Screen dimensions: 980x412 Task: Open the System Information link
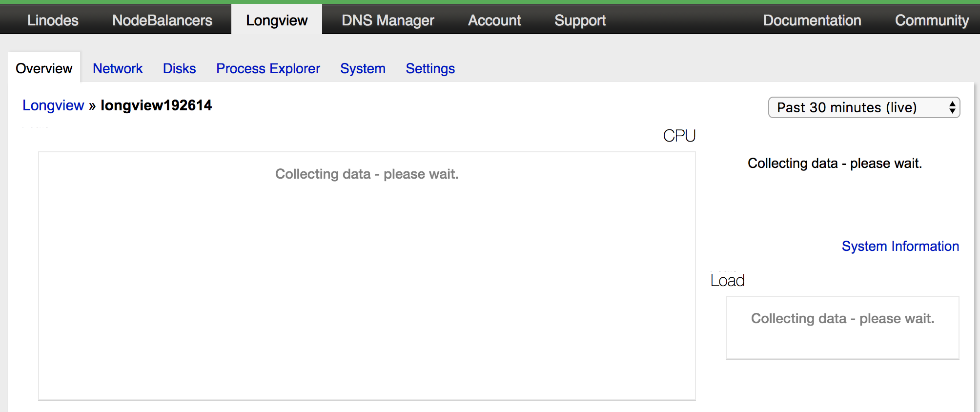(x=900, y=246)
